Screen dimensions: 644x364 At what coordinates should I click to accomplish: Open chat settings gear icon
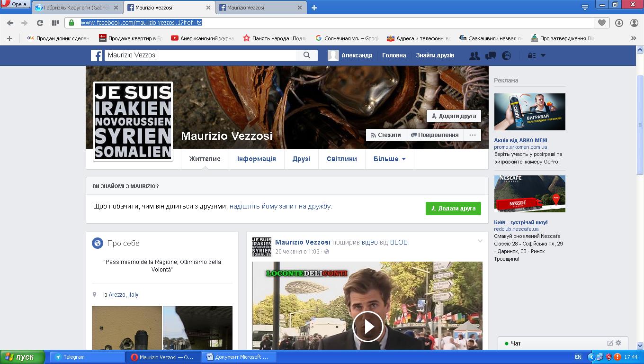coord(618,343)
